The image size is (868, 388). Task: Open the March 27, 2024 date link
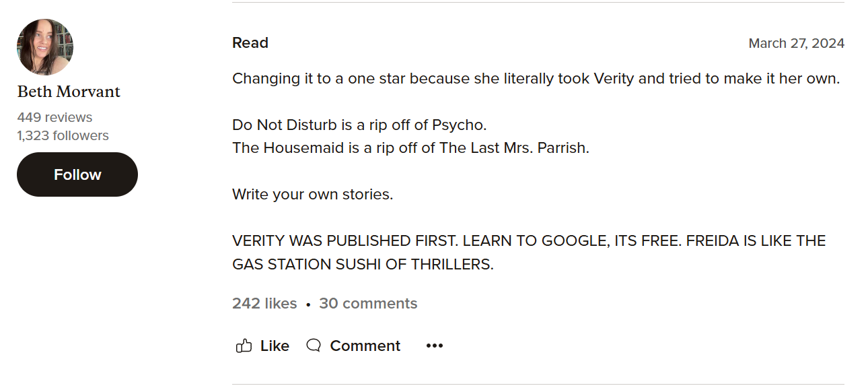(796, 43)
